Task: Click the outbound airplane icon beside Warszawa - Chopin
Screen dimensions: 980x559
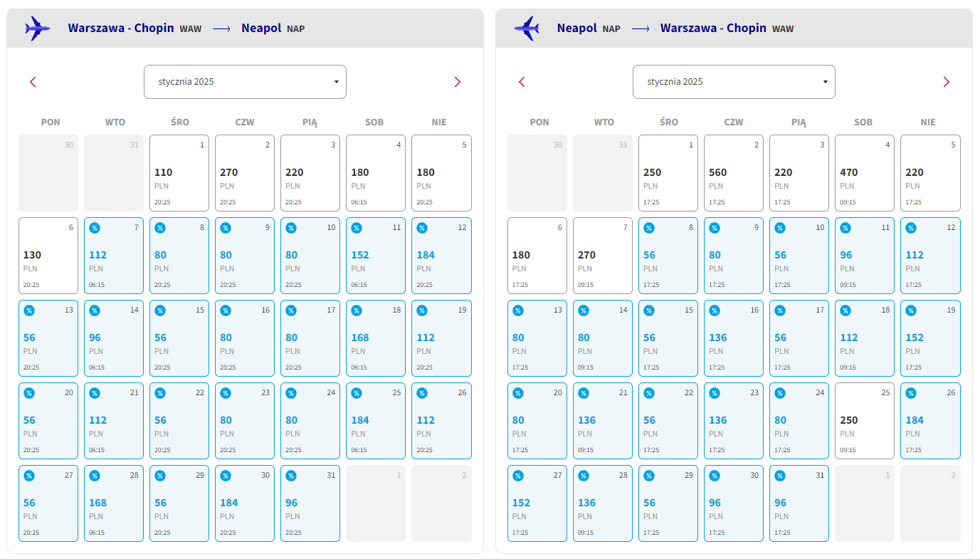Action: point(37,28)
